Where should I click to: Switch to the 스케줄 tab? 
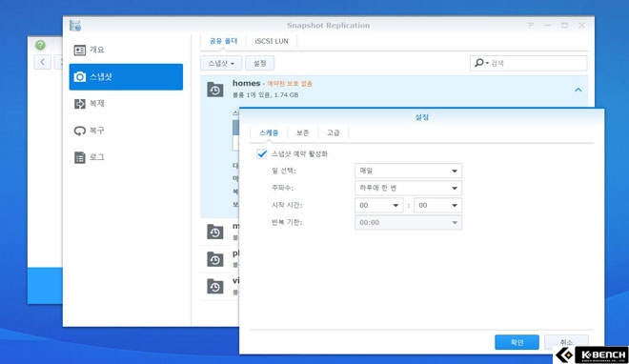tap(269, 132)
